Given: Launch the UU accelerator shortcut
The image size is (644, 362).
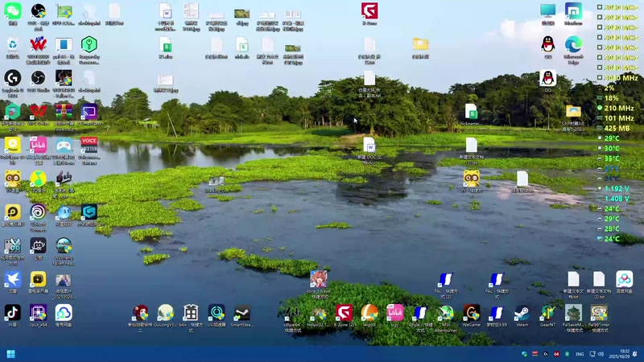Looking at the screenshot, I should pos(217,314).
